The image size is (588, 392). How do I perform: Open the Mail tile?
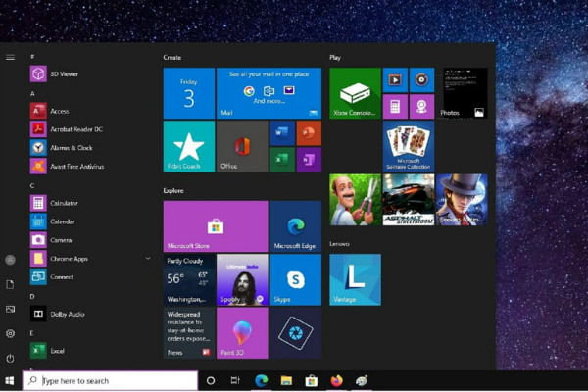[269, 93]
